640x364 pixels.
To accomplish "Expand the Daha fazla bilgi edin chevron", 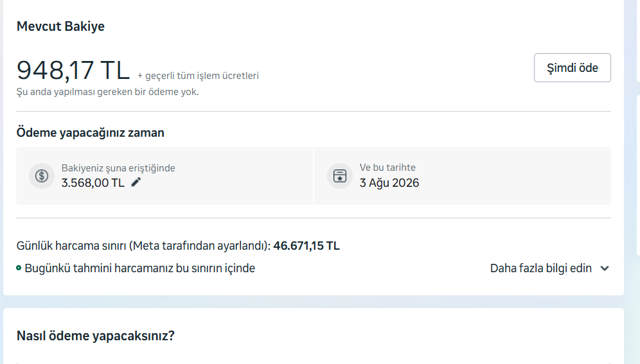I will (x=605, y=268).
